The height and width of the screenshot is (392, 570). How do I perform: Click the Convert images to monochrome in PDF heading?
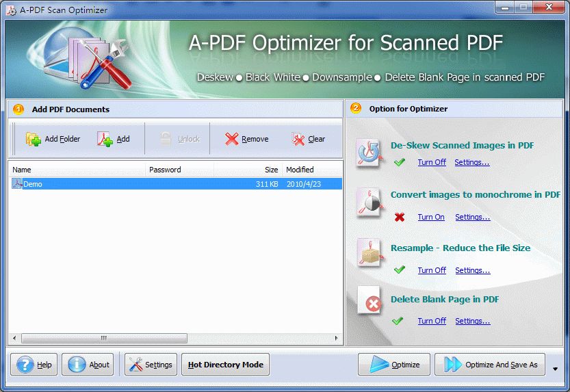(476, 195)
